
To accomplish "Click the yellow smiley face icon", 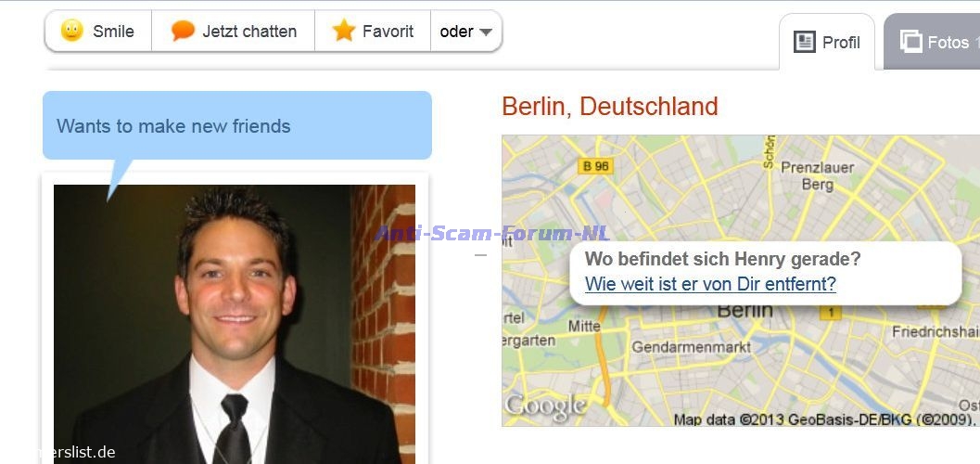I will coord(72,31).
